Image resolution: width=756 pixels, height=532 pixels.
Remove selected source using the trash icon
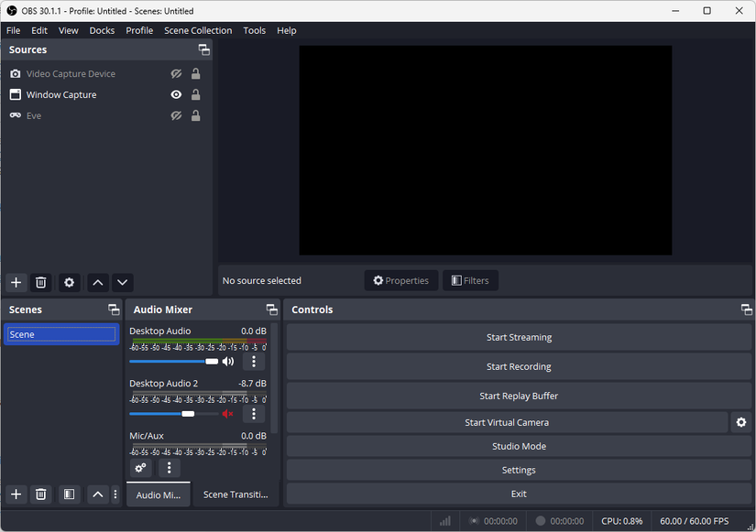tap(41, 282)
